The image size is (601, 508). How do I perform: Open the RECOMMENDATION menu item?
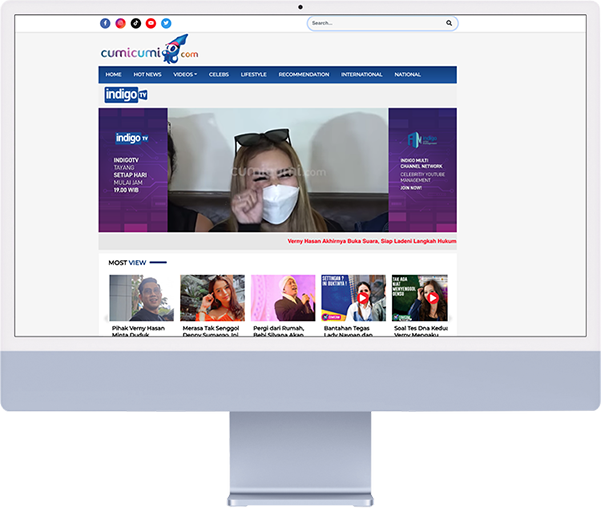[x=304, y=74]
